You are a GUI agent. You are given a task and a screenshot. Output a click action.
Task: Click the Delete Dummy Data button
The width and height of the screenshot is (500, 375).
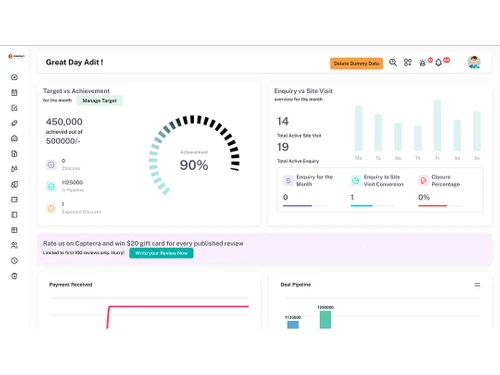(x=356, y=63)
